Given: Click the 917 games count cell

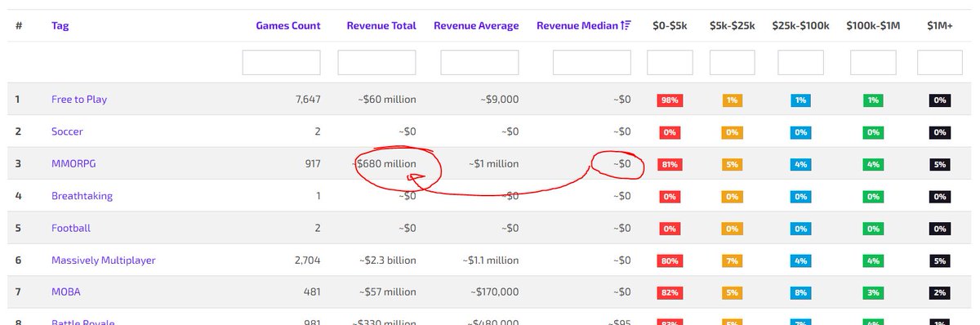Looking at the screenshot, I should 312,164.
